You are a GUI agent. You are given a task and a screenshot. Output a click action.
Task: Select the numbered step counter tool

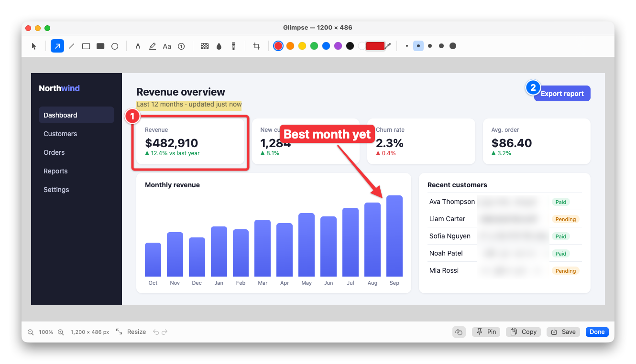coord(181,46)
